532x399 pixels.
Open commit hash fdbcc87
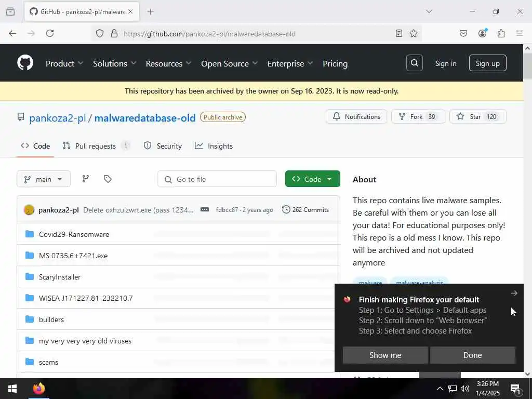[227, 210]
